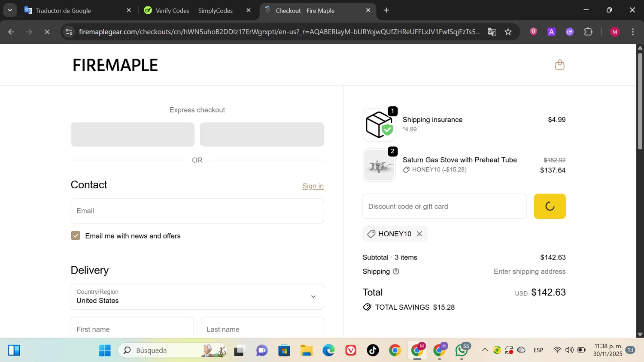
Task: Open the volume control in tray
Action: click(x=569, y=350)
